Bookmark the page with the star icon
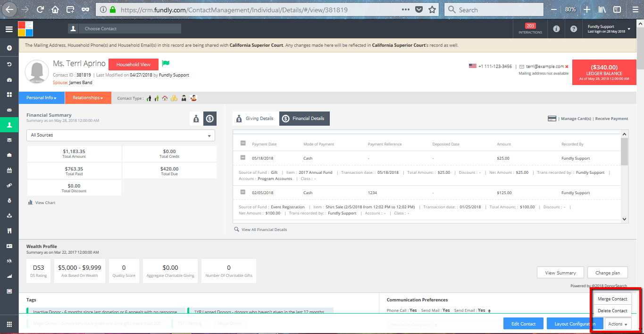 432,9
